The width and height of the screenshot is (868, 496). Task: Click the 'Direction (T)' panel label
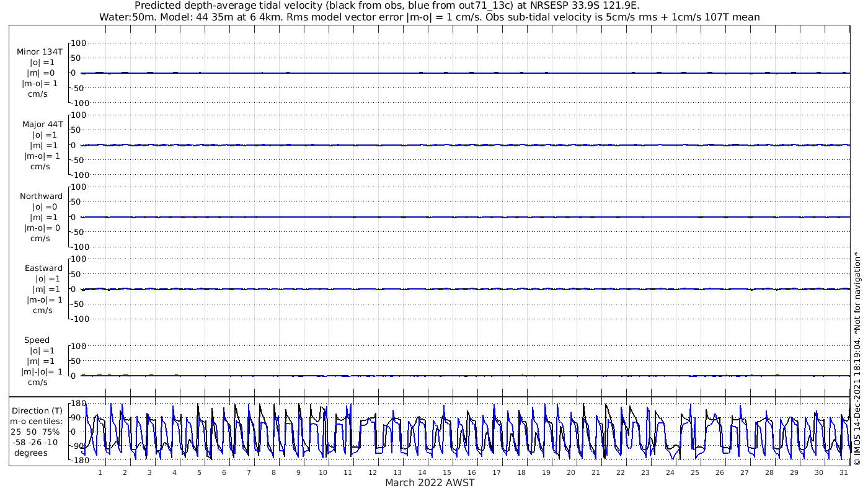point(37,411)
